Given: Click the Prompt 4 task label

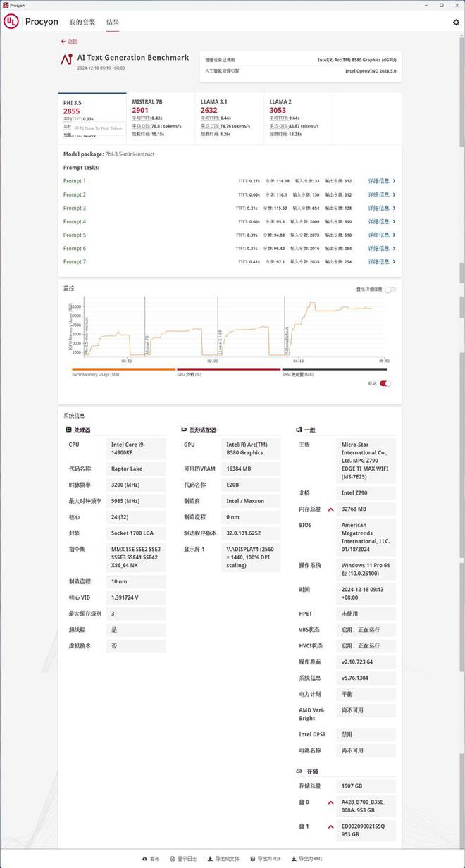Looking at the screenshot, I should coord(75,221).
